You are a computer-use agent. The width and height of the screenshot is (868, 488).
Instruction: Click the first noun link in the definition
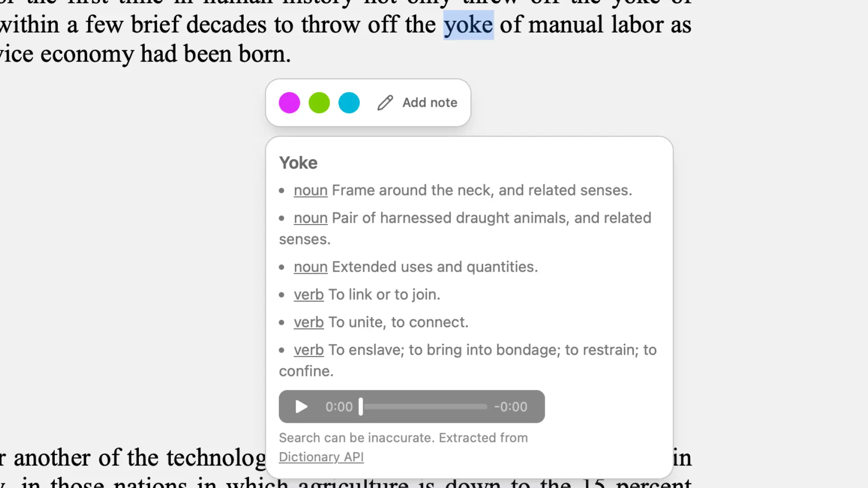coord(311,190)
